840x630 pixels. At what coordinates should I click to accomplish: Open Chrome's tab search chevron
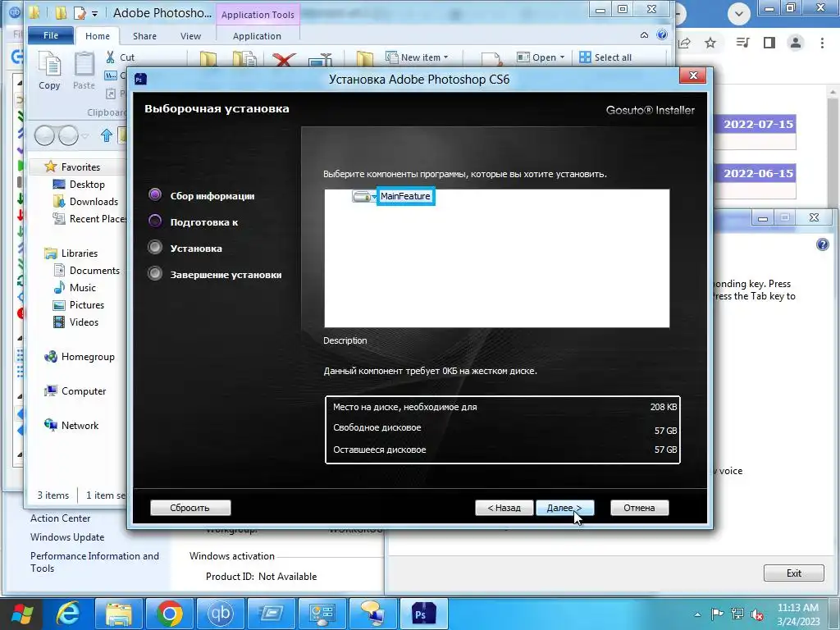point(739,14)
